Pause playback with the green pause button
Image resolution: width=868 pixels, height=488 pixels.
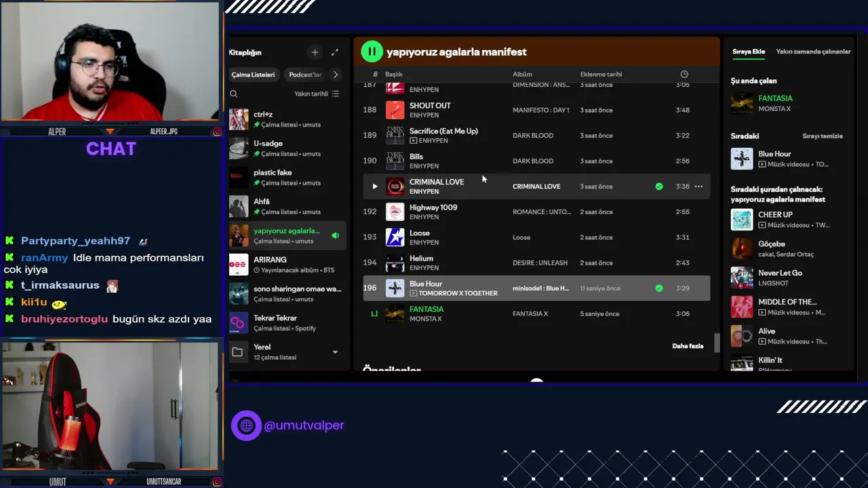click(372, 52)
